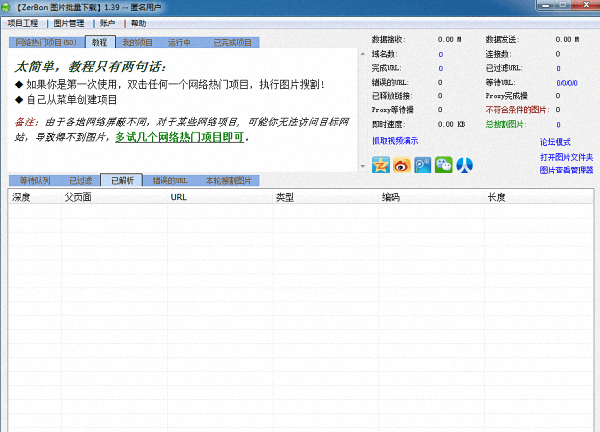
Task: Show the 错误的URL tab
Action: 169,181
